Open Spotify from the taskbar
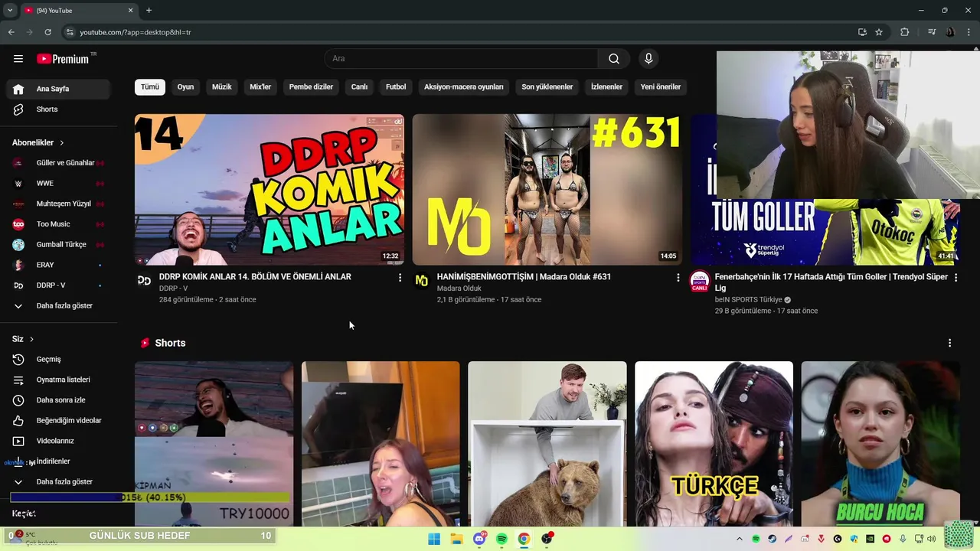The height and width of the screenshot is (551, 980). (x=501, y=539)
